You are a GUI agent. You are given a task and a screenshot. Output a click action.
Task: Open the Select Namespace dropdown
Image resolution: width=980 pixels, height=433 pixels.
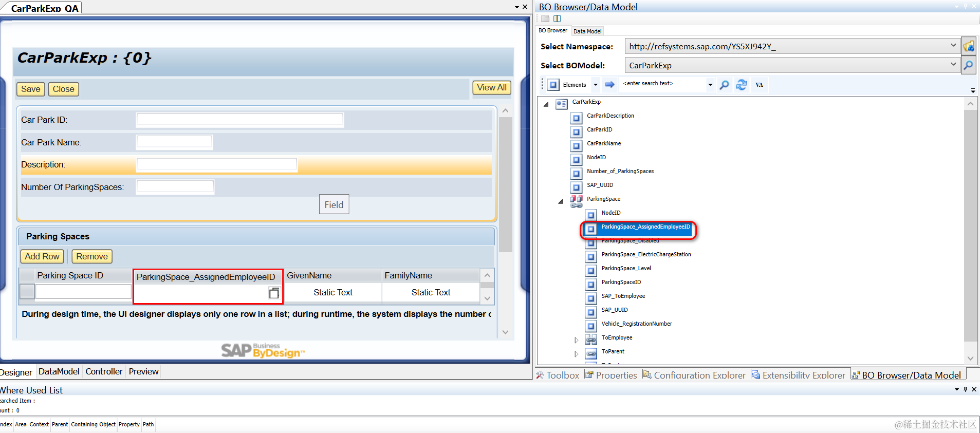click(x=953, y=46)
